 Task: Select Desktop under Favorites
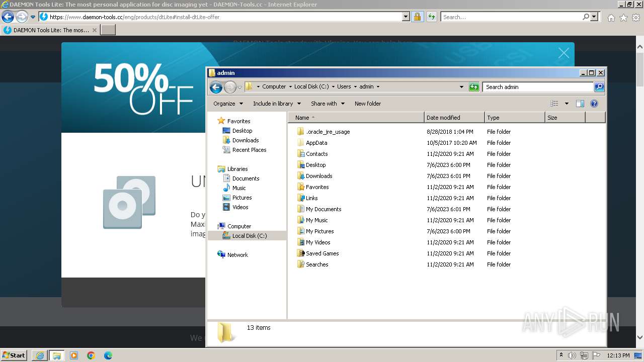point(242,131)
